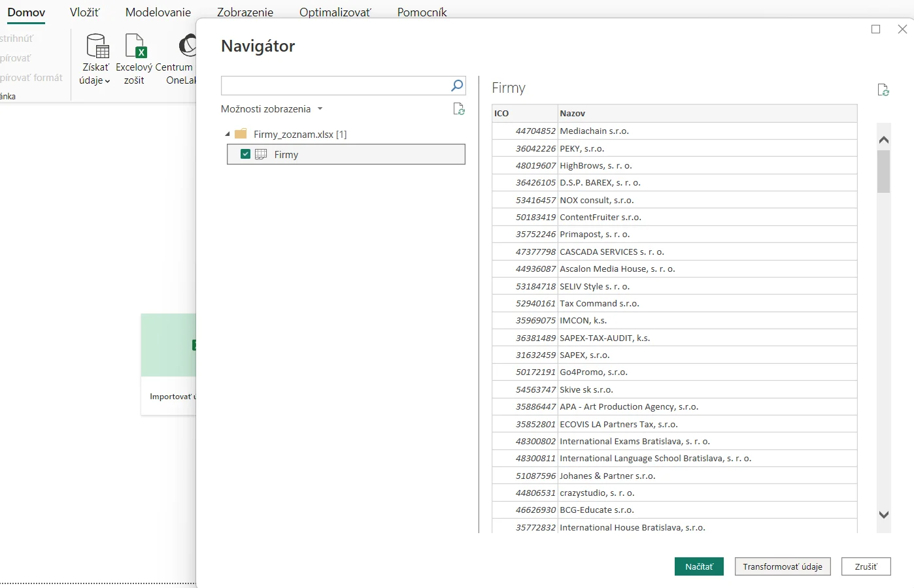Click the ECOVIS LA Partners Tax cell
This screenshot has width=914, height=588.
click(707, 424)
